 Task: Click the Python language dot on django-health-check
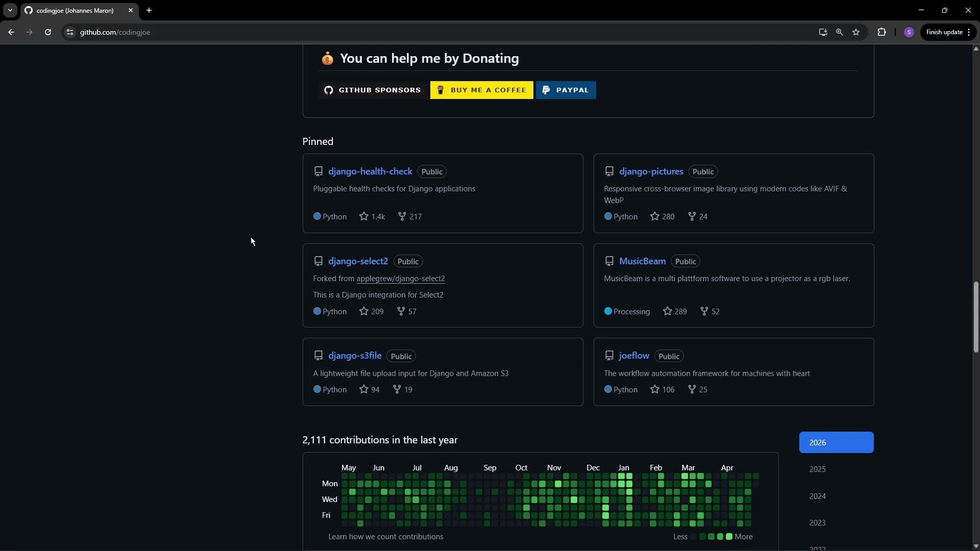[x=317, y=216]
